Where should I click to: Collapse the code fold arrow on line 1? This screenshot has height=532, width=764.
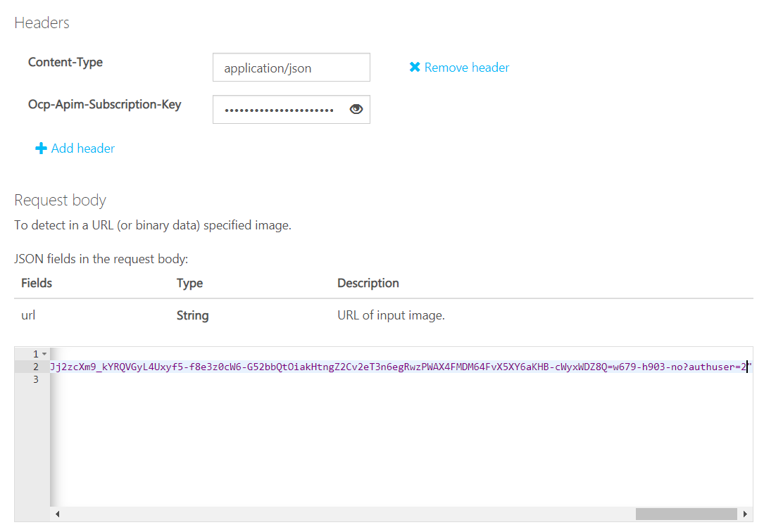(x=44, y=354)
